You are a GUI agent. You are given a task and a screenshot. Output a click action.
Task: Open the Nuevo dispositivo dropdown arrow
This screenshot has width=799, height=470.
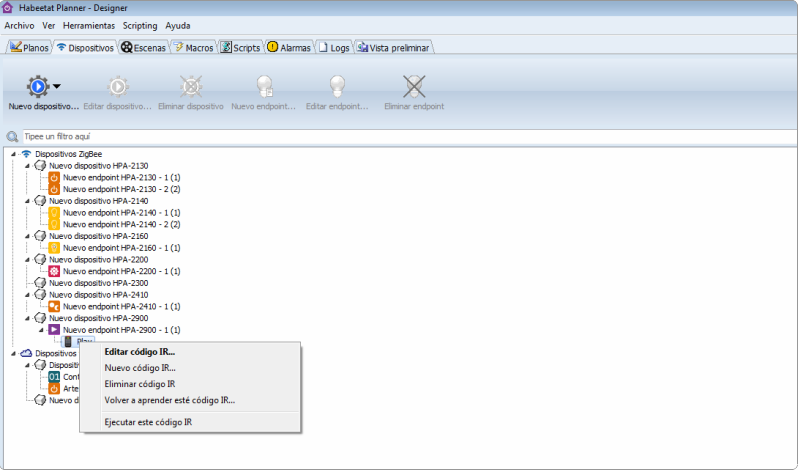[57, 86]
